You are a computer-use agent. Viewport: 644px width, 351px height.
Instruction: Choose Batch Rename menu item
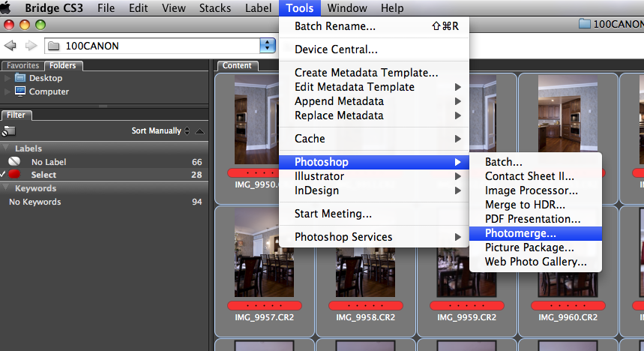click(374, 26)
